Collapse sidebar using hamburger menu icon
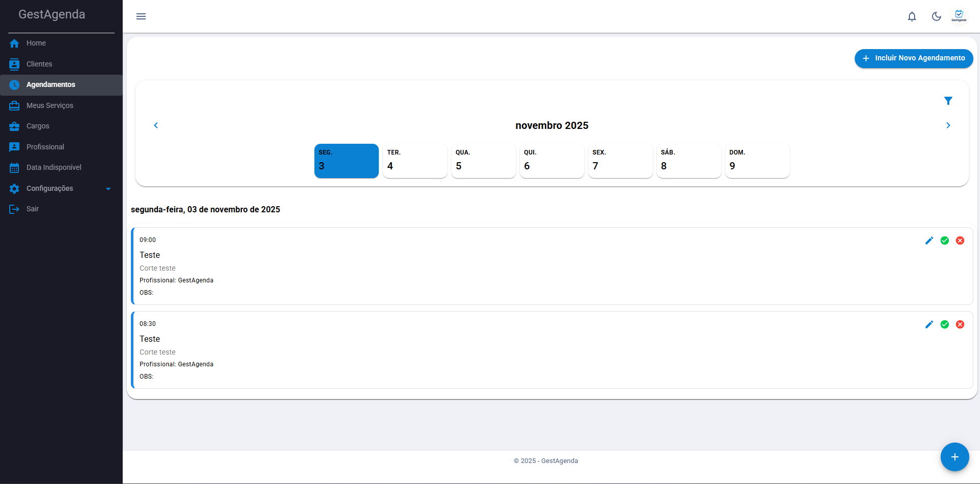Screen dimensions: 980x484 pos(141,16)
